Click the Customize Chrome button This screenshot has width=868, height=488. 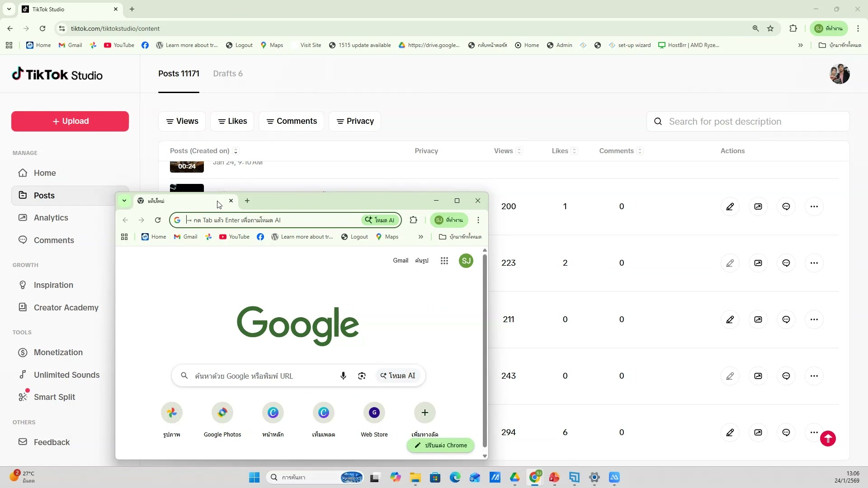440,445
